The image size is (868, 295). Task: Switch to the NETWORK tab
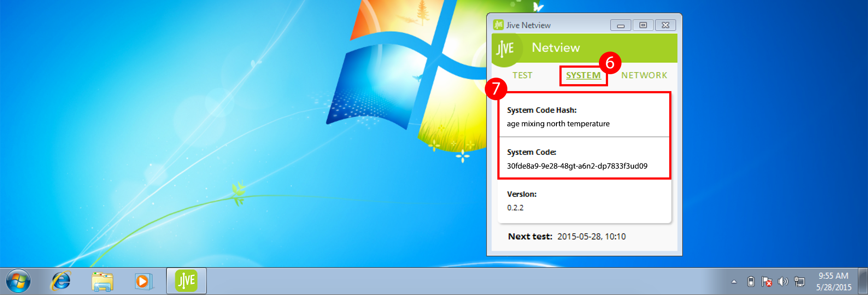click(x=644, y=75)
